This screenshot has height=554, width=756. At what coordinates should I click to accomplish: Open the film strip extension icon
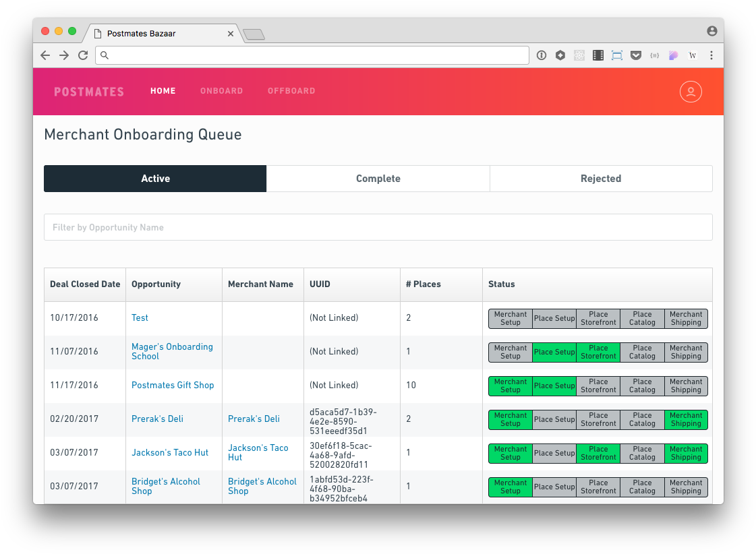tap(598, 55)
